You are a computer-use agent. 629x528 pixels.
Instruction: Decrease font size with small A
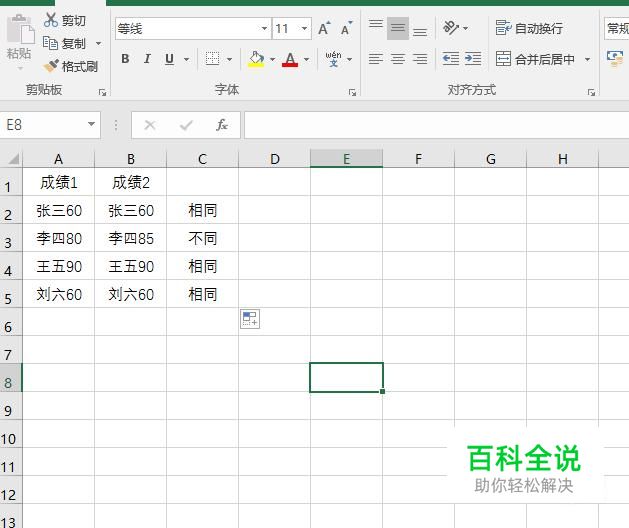tap(346, 28)
